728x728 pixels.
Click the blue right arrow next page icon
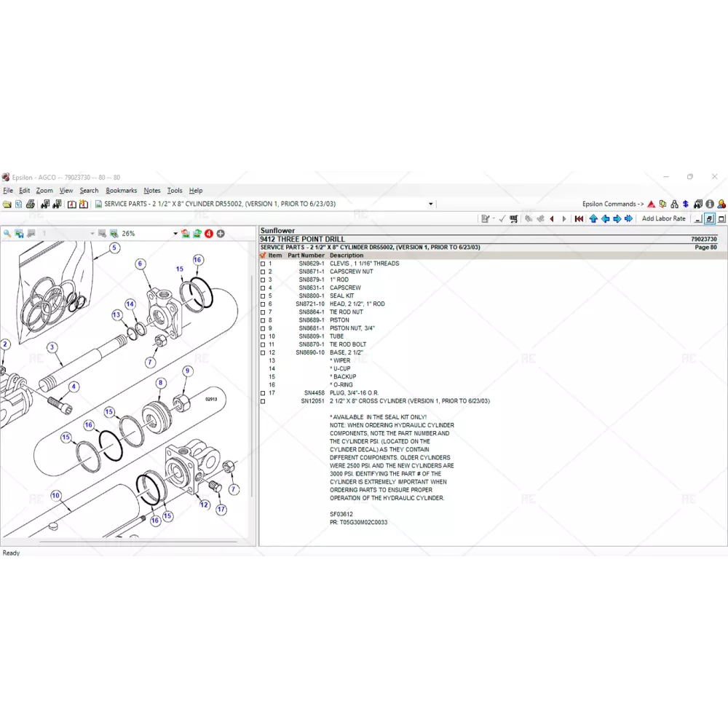(617, 218)
